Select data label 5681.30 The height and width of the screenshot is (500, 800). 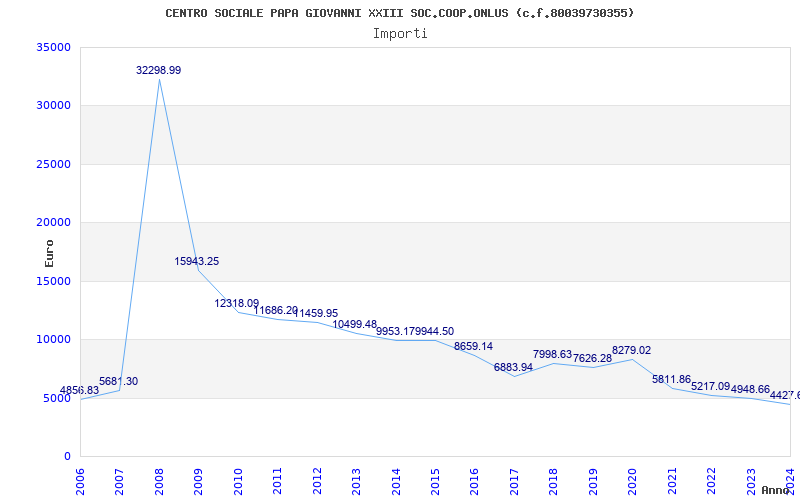pyautogui.click(x=118, y=382)
